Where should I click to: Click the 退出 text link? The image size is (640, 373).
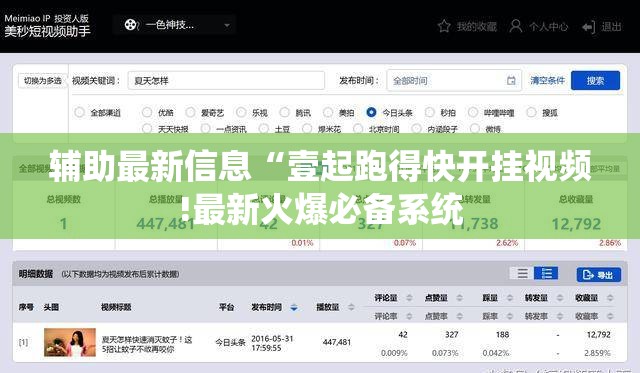coord(611,27)
